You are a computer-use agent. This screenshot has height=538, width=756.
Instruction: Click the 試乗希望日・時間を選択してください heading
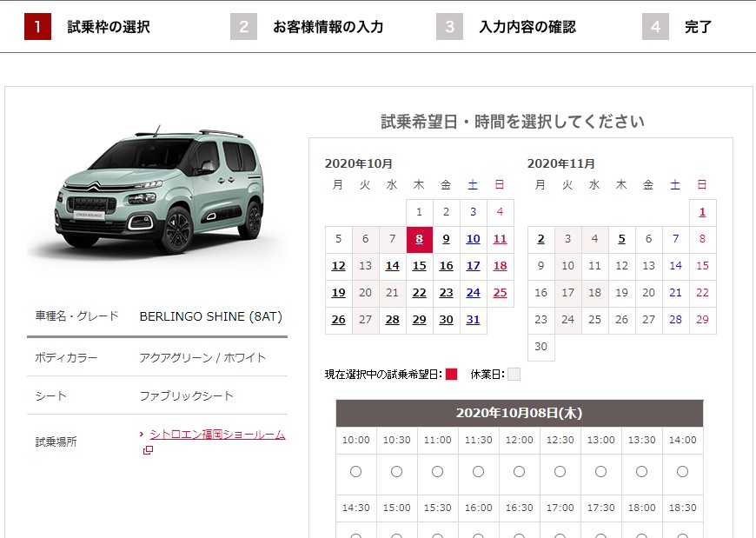513,122
